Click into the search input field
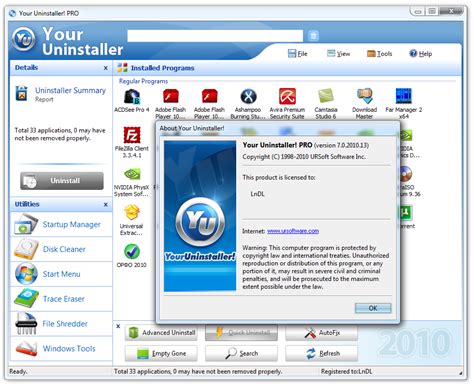474x386 pixels. [x=215, y=36]
